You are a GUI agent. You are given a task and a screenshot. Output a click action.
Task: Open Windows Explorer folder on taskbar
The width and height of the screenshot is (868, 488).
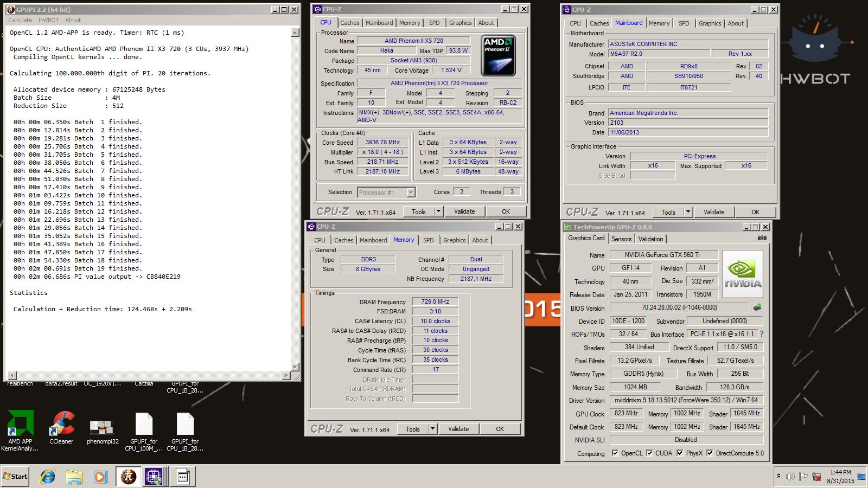coord(74,477)
